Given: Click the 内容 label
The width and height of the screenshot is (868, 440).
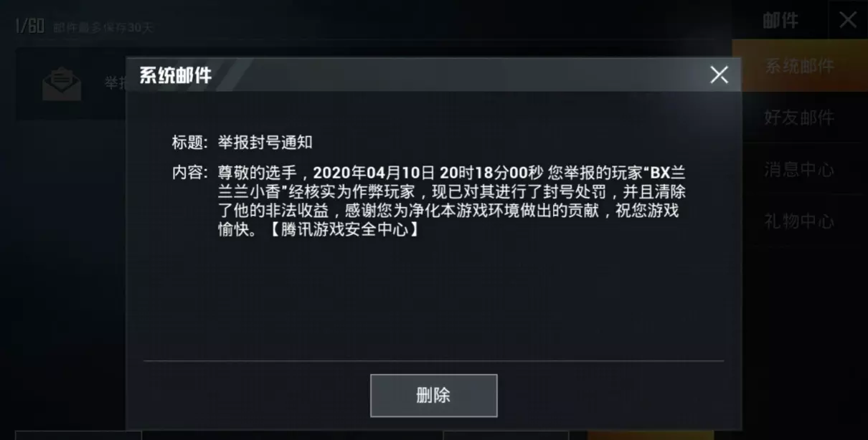Looking at the screenshot, I should pyautogui.click(x=190, y=173).
